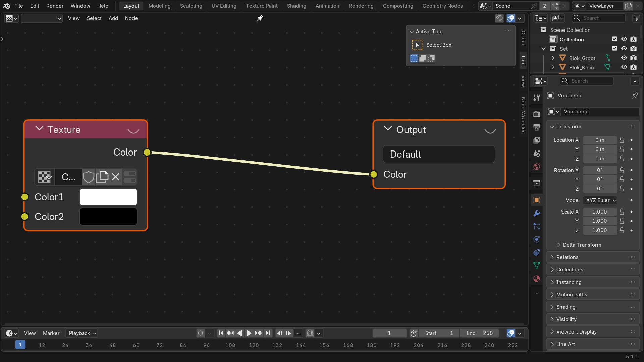This screenshot has width=644, height=362.
Task: Open the Object Constraints tab
Action: (x=537, y=252)
